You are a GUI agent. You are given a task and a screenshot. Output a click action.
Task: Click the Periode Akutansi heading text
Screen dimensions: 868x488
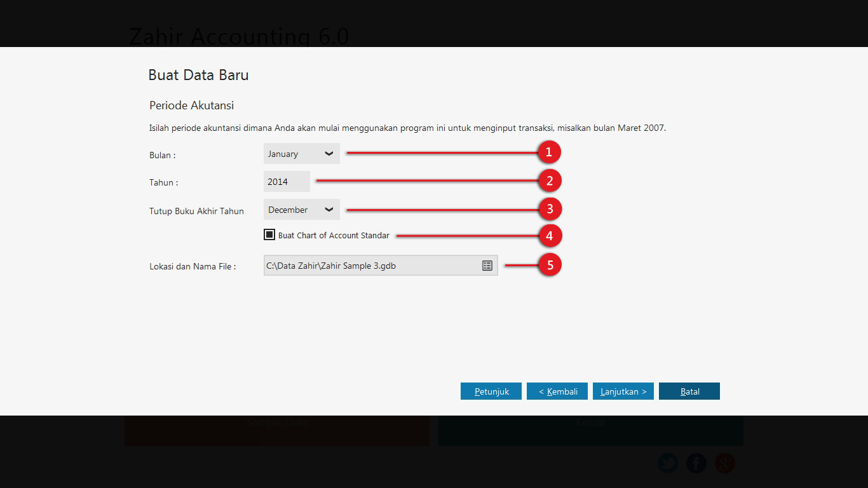[x=192, y=105]
